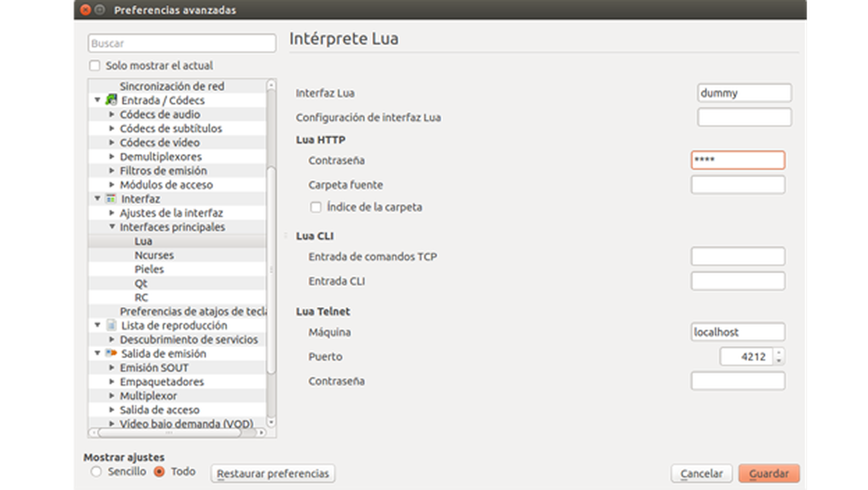Collapse the Interfaz tree node
The width and height of the screenshot is (868, 490).
click(x=97, y=198)
